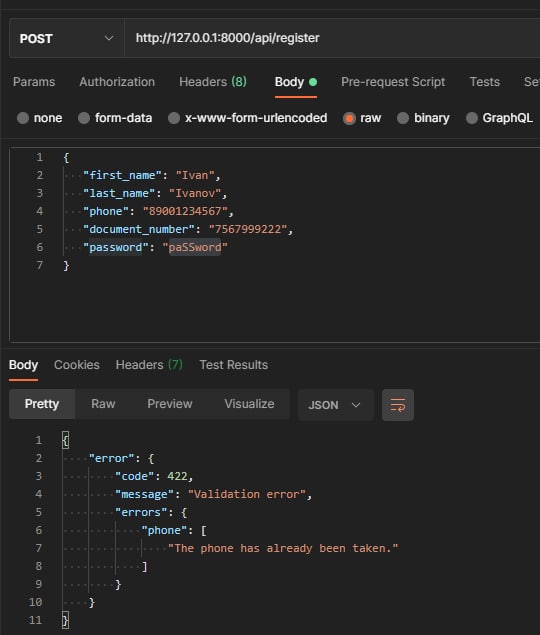Open the Params tab
Viewport: 540px width, 635px height.
click(x=34, y=82)
